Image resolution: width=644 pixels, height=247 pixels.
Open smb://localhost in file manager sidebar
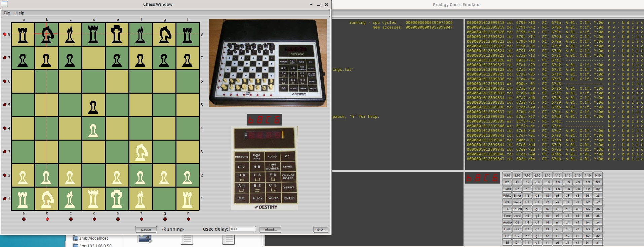(93, 238)
